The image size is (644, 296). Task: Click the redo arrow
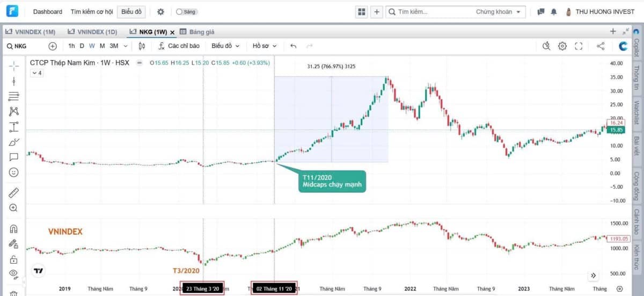[x=310, y=46]
